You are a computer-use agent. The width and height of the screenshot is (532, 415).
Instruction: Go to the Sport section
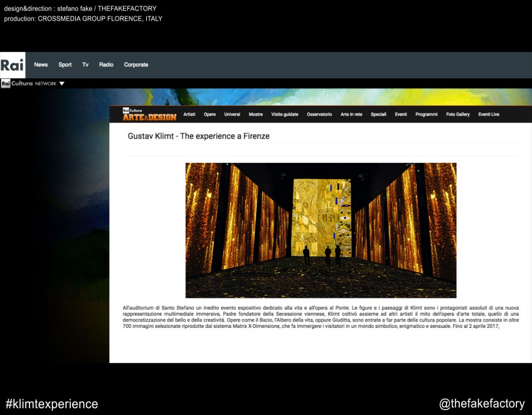pos(65,65)
